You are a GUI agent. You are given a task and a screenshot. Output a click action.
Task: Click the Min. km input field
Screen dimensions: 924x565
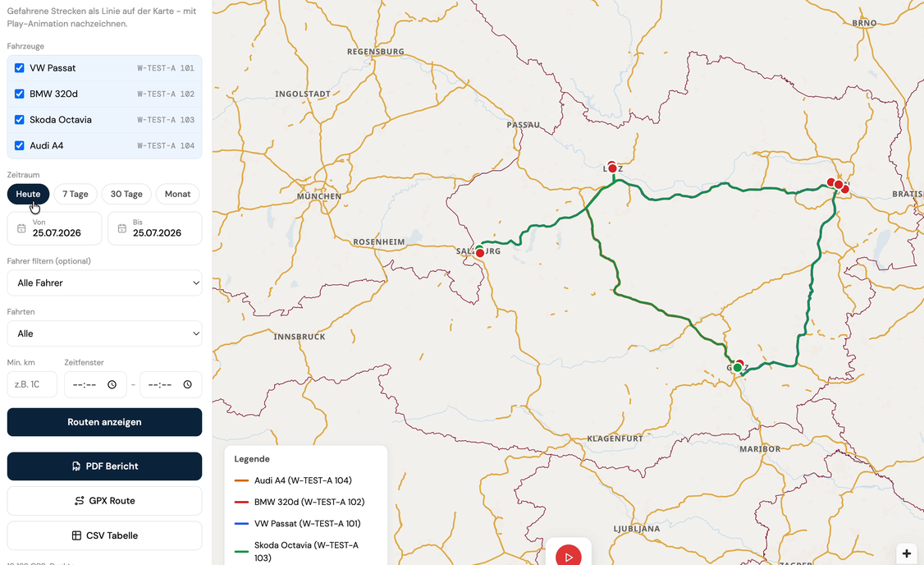pyautogui.click(x=32, y=384)
